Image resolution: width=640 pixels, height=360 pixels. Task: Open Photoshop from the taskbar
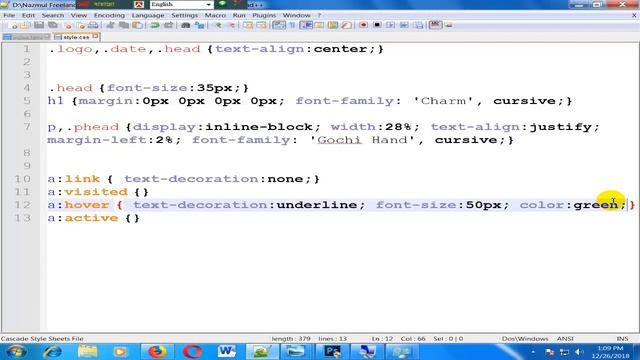[333, 351]
